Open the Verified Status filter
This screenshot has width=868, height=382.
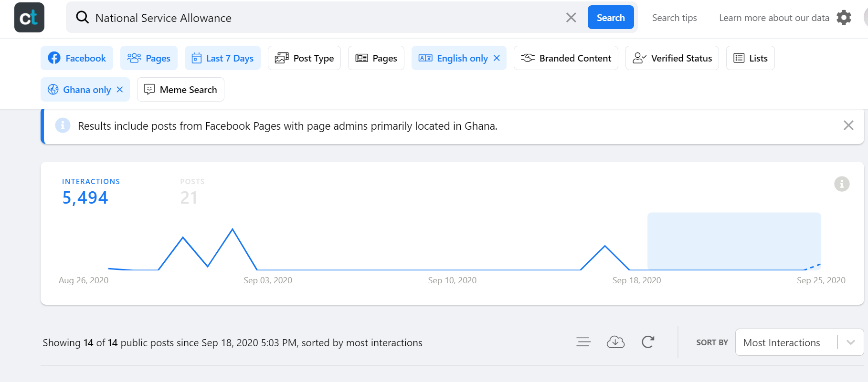click(672, 58)
